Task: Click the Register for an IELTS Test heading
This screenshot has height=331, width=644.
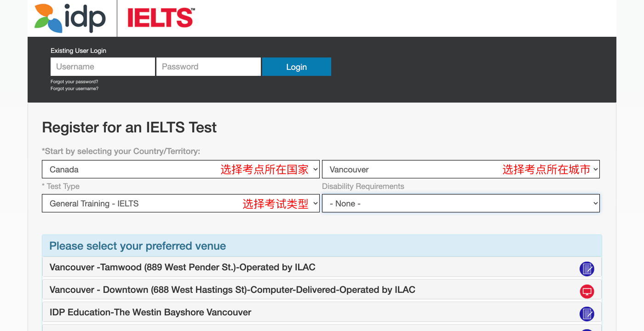Action: [x=129, y=127]
